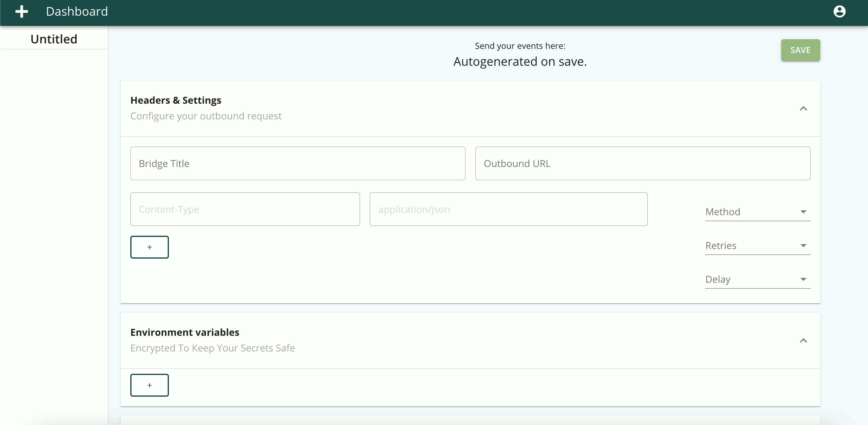Image resolution: width=868 pixels, height=425 pixels.
Task: Go to Dashboard in the top bar
Action: tap(77, 11)
